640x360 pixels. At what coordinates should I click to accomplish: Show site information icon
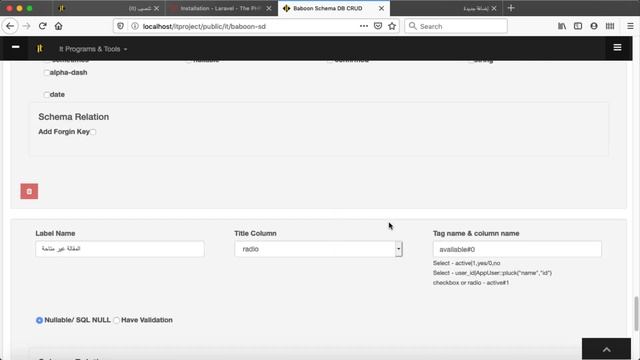(135, 26)
